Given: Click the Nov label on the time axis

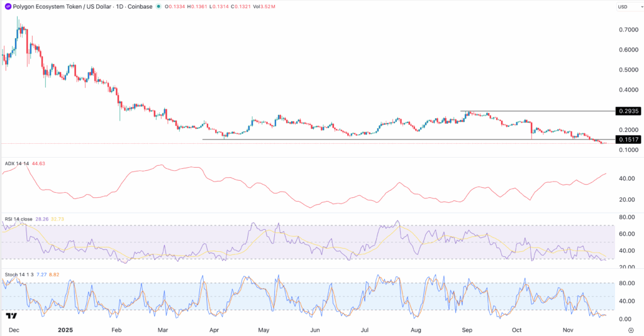Looking at the screenshot, I should (x=568, y=329).
